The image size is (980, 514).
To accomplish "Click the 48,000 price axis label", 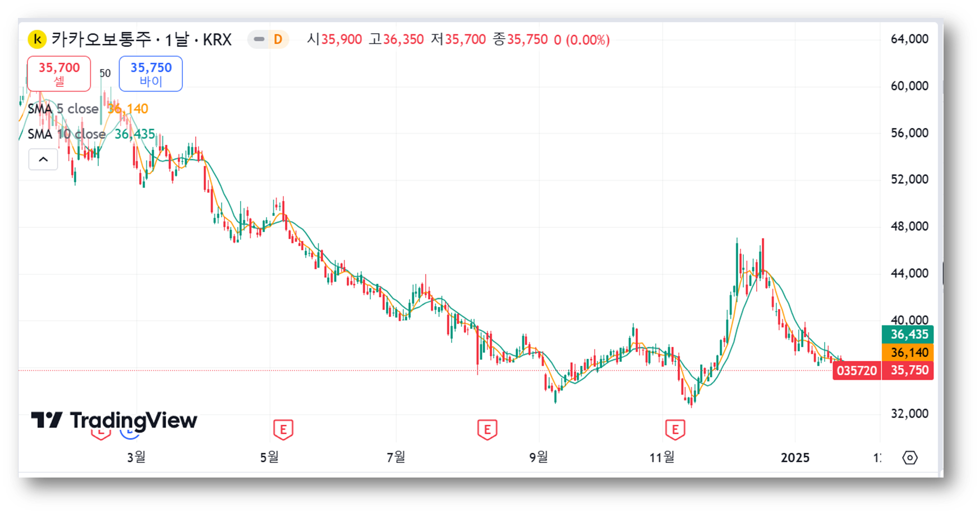I will (909, 226).
